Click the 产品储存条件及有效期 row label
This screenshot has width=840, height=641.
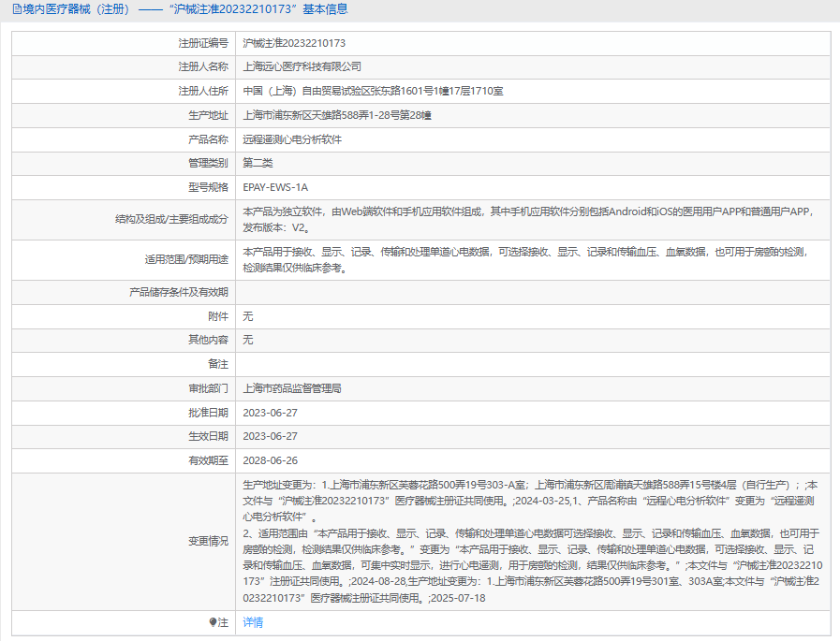tap(178, 292)
